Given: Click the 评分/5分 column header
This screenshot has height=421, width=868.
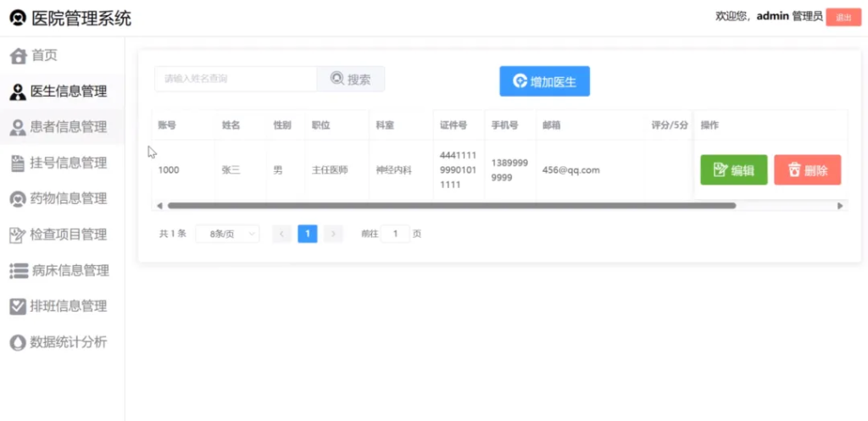Looking at the screenshot, I should pyautogui.click(x=670, y=125).
